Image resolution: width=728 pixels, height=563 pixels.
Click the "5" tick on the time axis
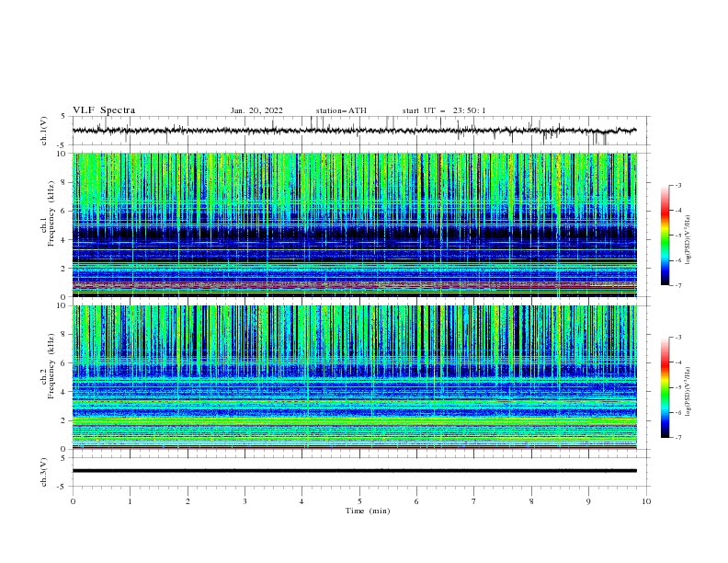[359, 501]
